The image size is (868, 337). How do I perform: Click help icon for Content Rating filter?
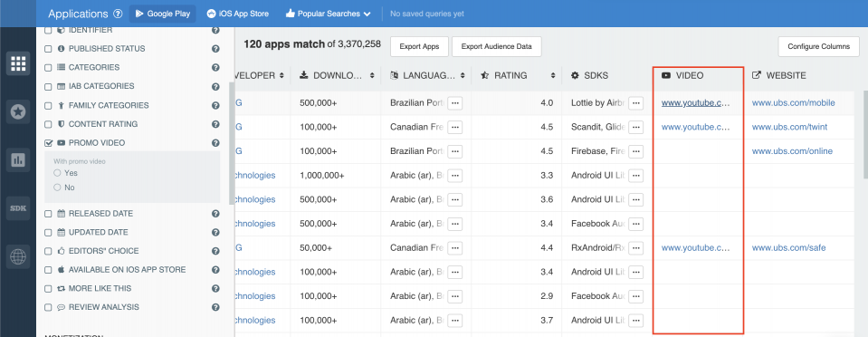[216, 124]
